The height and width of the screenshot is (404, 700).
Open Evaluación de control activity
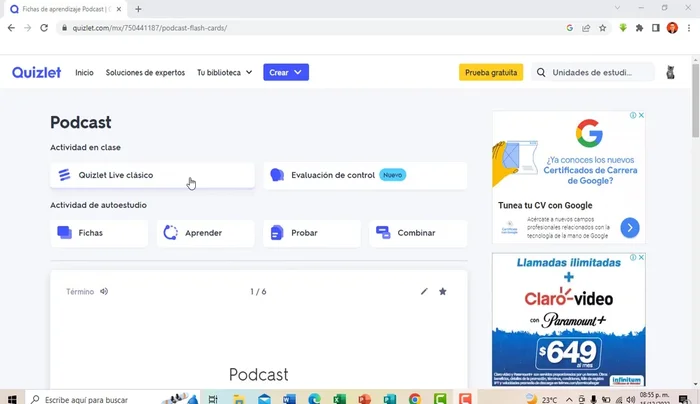pos(365,175)
